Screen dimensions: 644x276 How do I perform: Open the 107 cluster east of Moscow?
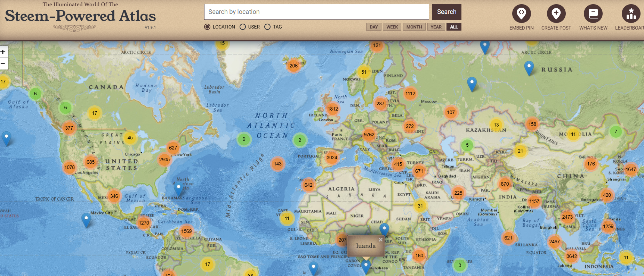click(x=451, y=112)
